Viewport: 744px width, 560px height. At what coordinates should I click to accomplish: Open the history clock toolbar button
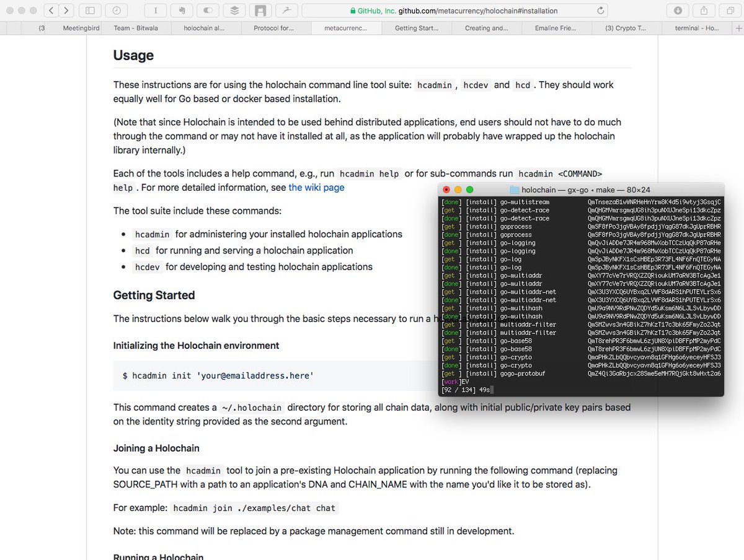pos(116,11)
